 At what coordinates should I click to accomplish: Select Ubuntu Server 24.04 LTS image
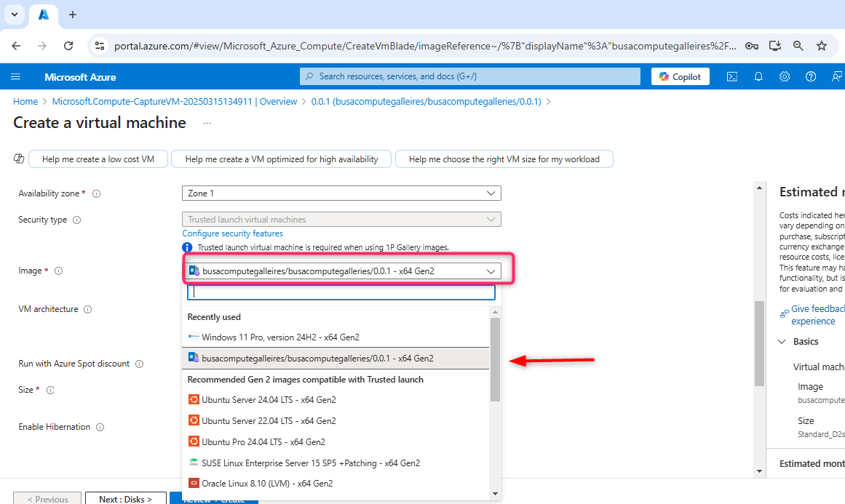[x=336, y=399]
